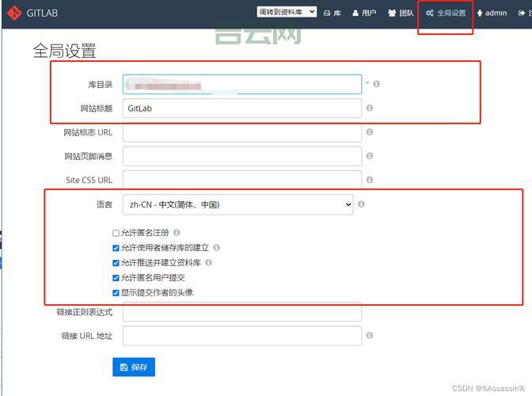This screenshot has height=396, width=532.
Task: Click the info icon beside 网站标题
Action: click(x=370, y=108)
